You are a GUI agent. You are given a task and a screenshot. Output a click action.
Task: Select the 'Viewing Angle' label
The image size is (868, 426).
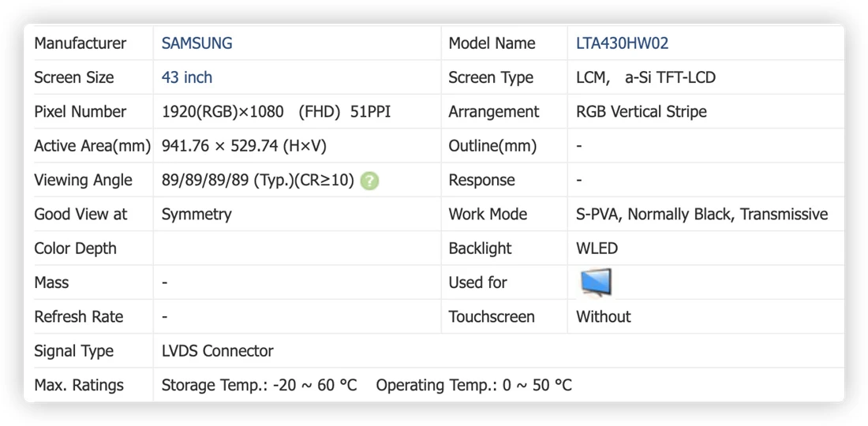pyautogui.click(x=84, y=181)
